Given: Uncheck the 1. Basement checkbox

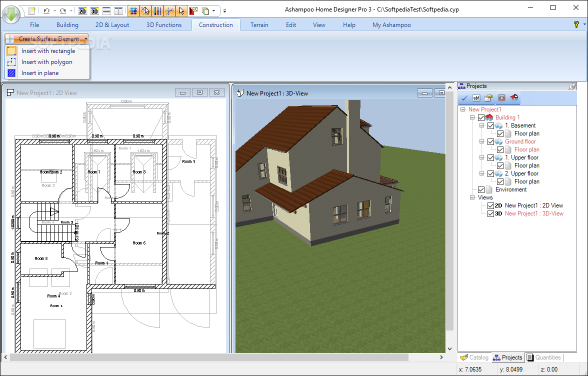Looking at the screenshot, I should click(490, 125).
